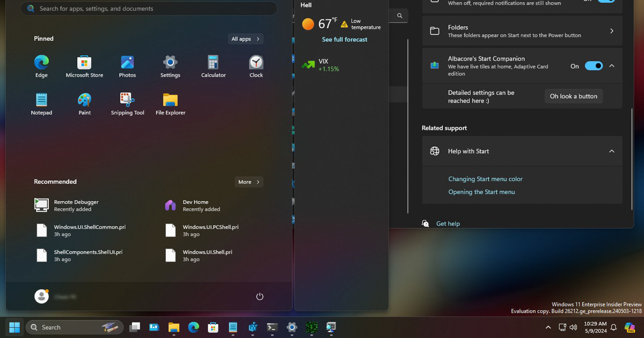Open Snipping Tool pinned app
This screenshot has width=644, height=338.
pyautogui.click(x=127, y=104)
